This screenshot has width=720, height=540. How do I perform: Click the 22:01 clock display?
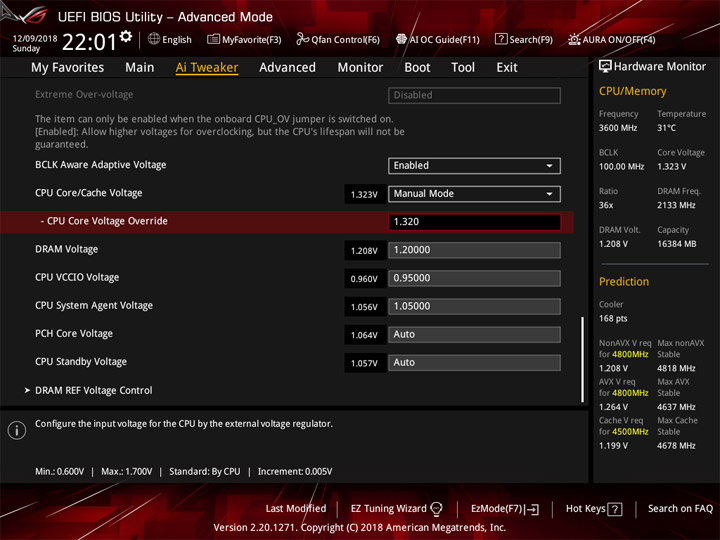point(90,42)
